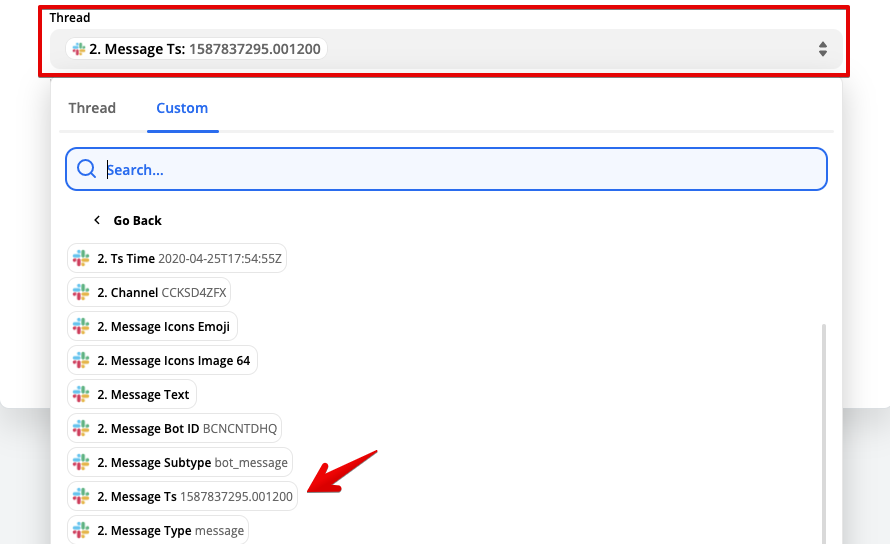The image size is (890, 544).
Task: Click Slack icon beside Message Icons Image 64
Action: pos(81,361)
